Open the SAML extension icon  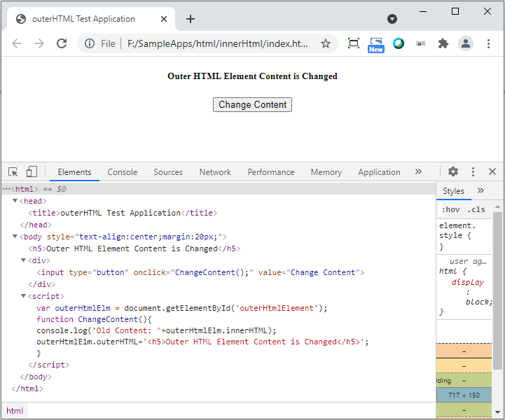421,43
